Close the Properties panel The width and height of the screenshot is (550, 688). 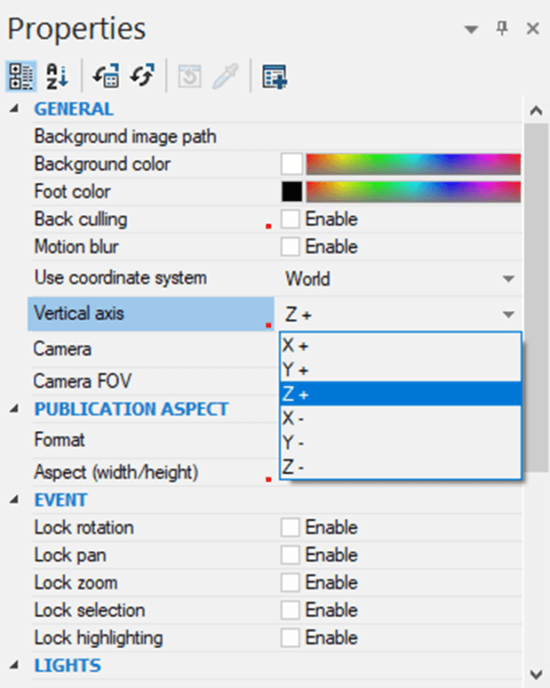pyautogui.click(x=532, y=29)
